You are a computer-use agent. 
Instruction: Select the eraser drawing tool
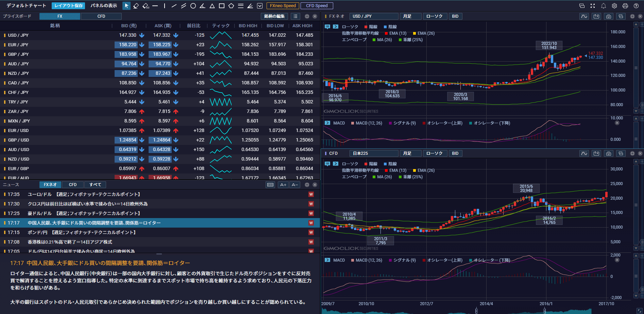(x=136, y=5)
